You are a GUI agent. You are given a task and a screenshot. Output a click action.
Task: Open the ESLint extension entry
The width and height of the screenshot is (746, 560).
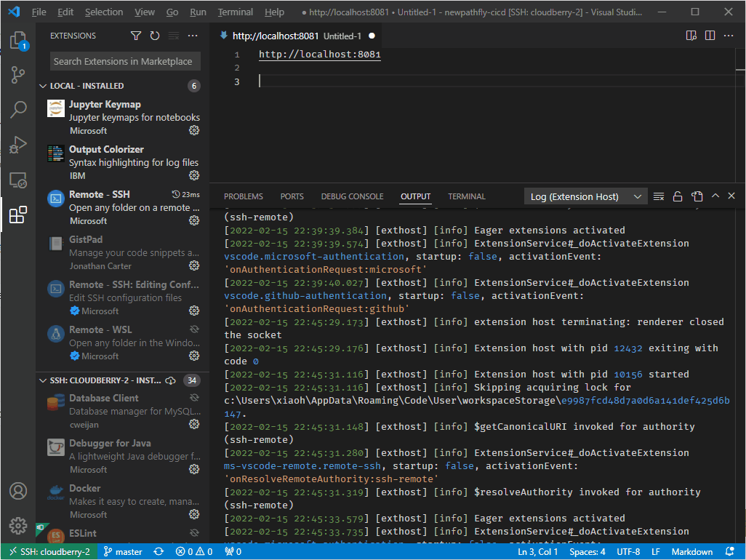[123, 535]
